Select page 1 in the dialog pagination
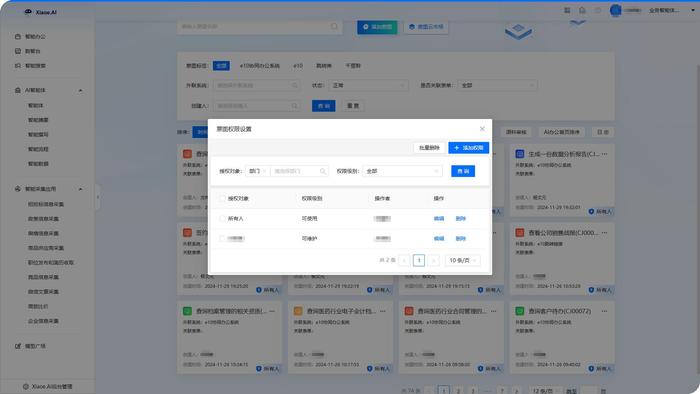The image size is (700, 394). tap(419, 260)
